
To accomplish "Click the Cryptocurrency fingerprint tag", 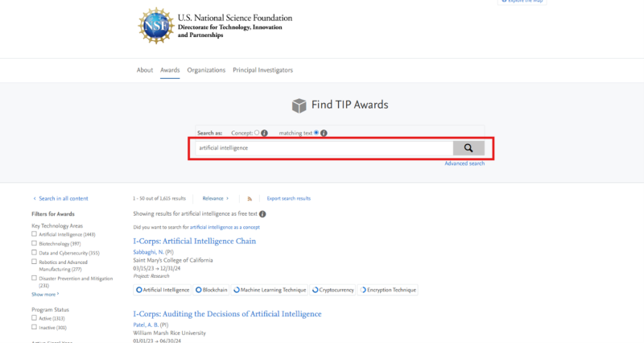I will 332,290.
